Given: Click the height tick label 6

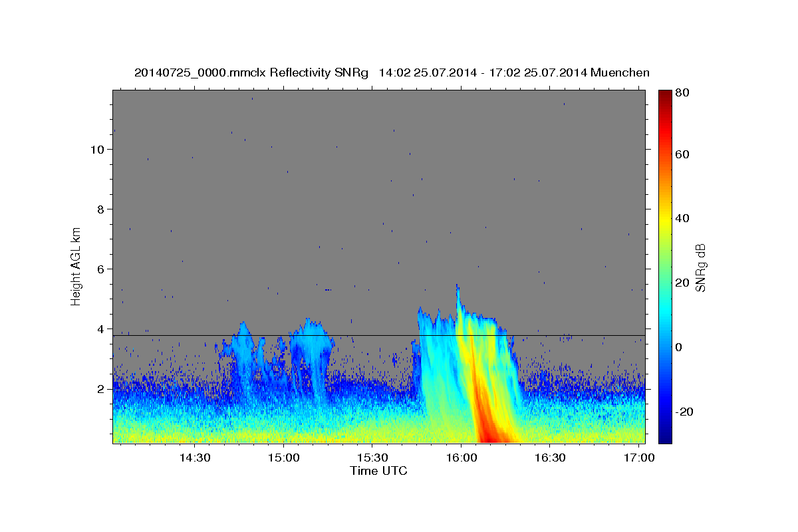Looking at the screenshot, I should pyautogui.click(x=100, y=269).
